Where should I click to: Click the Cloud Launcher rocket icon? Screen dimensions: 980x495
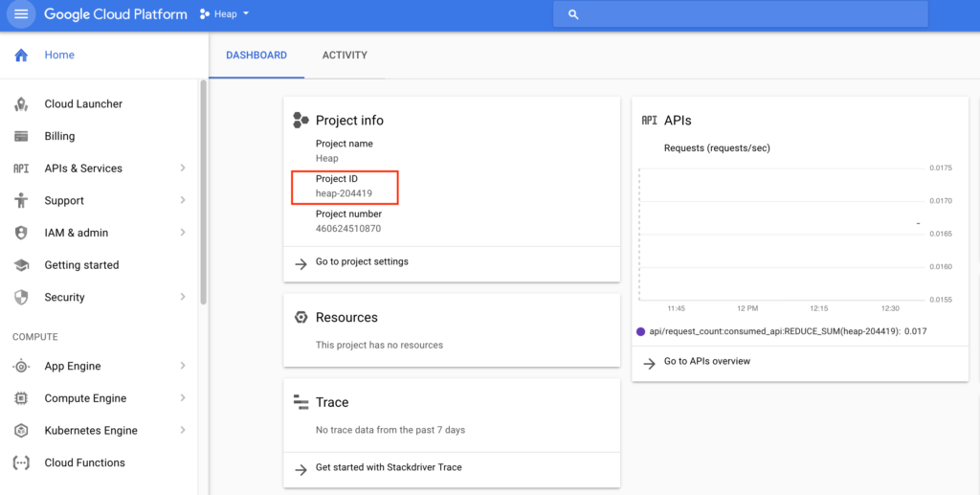pyautogui.click(x=21, y=104)
